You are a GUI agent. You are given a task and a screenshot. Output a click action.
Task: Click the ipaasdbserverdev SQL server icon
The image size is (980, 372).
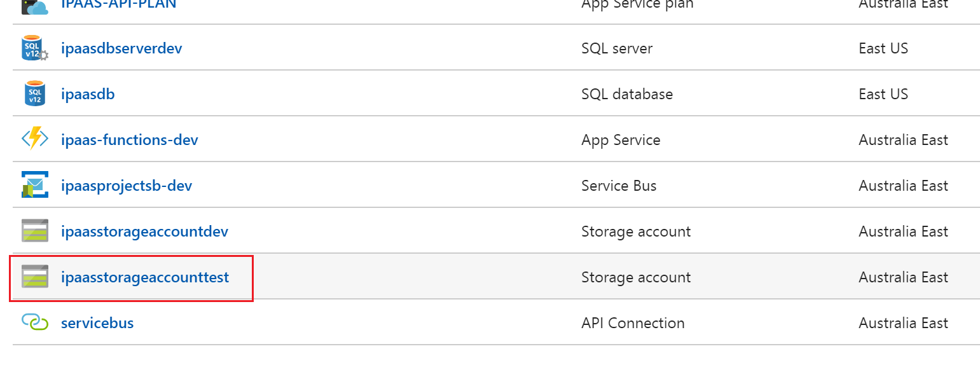tap(34, 48)
